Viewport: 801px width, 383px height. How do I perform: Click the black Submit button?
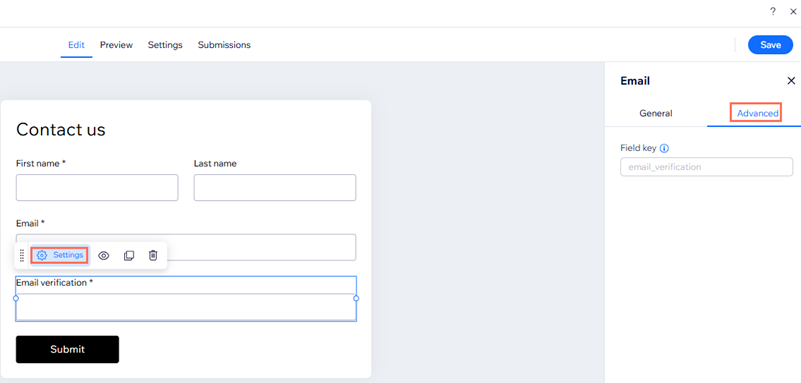click(67, 349)
